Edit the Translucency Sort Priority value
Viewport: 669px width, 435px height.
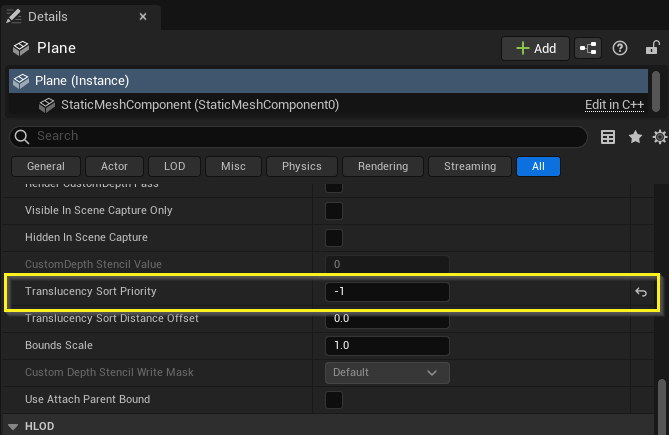[x=387, y=292]
